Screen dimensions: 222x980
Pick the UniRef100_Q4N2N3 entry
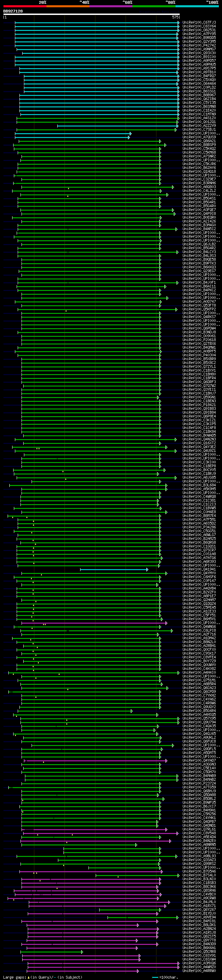click(x=199, y=439)
